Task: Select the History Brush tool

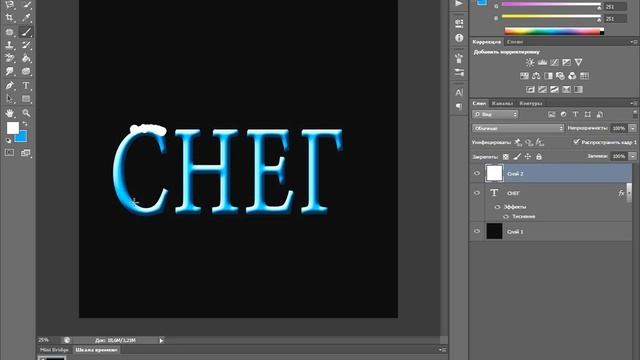Action: (26, 45)
